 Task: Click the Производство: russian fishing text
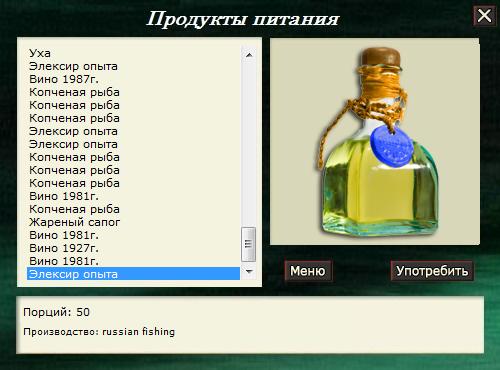point(99,332)
